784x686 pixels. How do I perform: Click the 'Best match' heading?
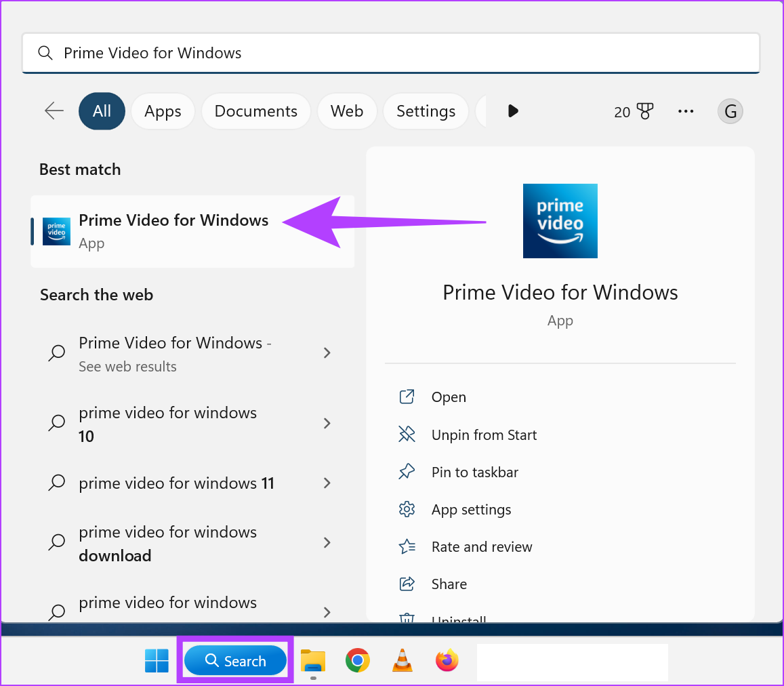(x=80, y=169)
